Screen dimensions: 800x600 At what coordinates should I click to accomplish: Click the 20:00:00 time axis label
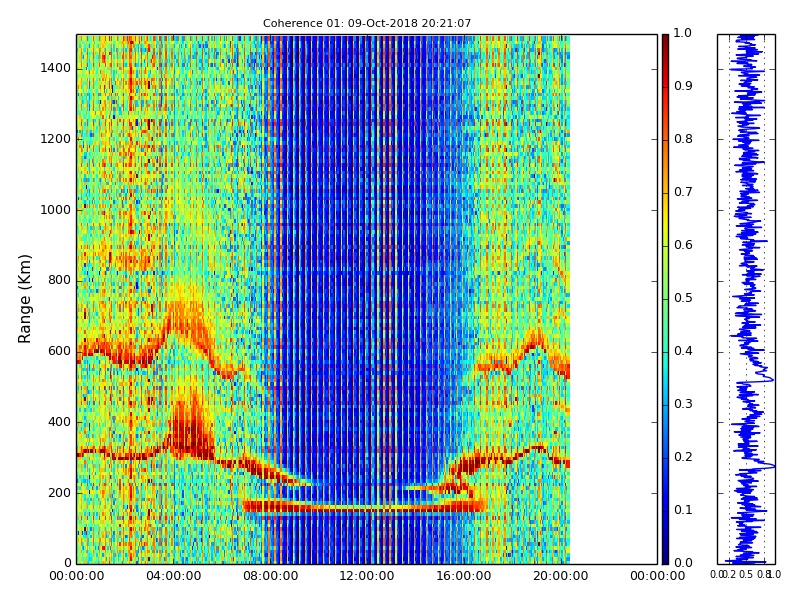(561, 576)
